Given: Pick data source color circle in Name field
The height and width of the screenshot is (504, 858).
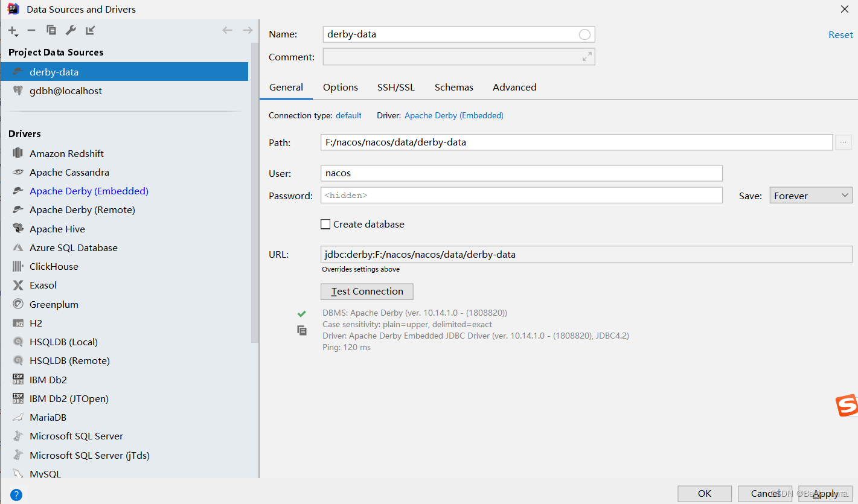Looking at the screenshot, I should [x=584, y=34].
